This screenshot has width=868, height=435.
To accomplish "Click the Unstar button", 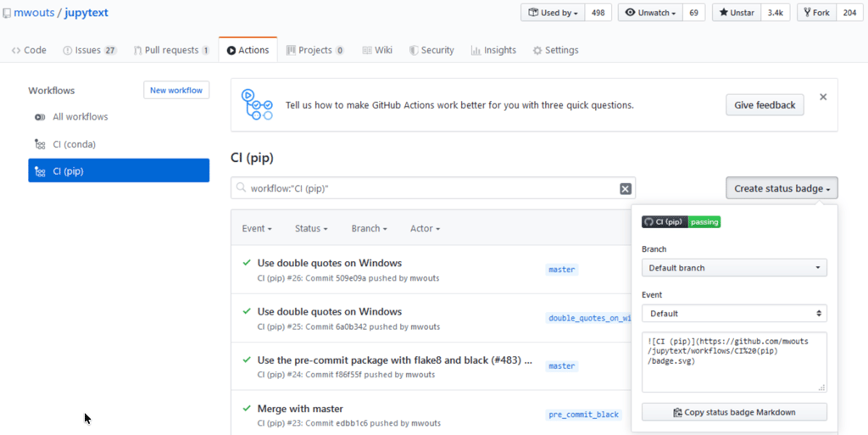I will point(737,13).
